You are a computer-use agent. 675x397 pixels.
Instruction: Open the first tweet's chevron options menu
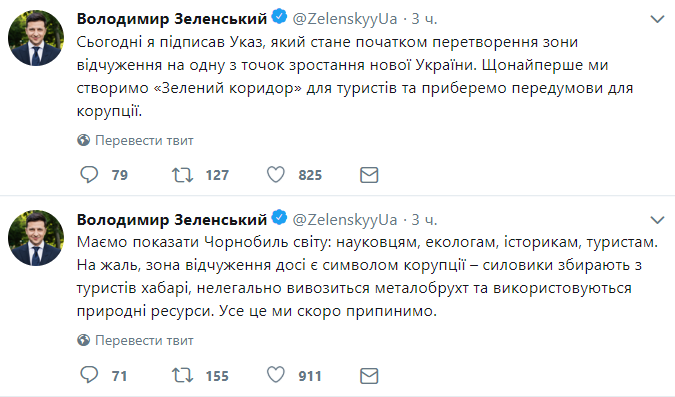(657, 19)
